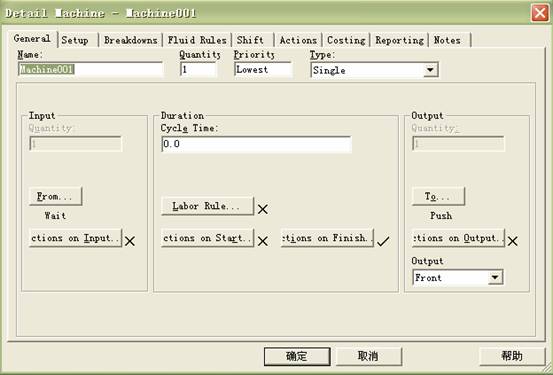Go to the Fluid Rules tab

(197, 40)
